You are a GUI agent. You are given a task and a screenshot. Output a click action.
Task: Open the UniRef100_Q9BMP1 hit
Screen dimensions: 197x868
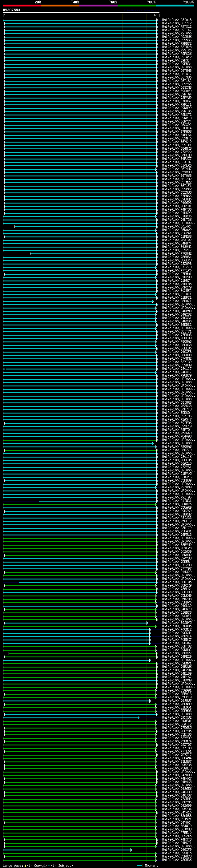click(177, 664)
